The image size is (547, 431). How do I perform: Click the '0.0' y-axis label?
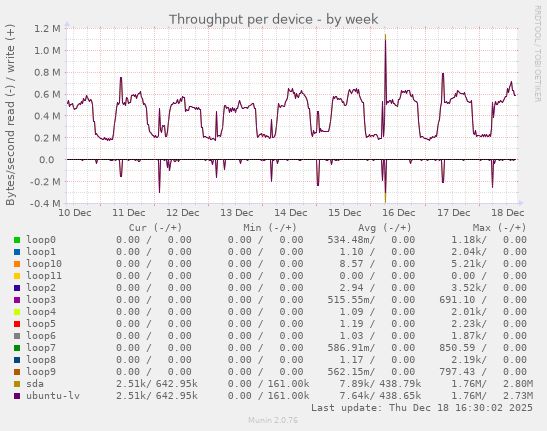click(47, 160)
